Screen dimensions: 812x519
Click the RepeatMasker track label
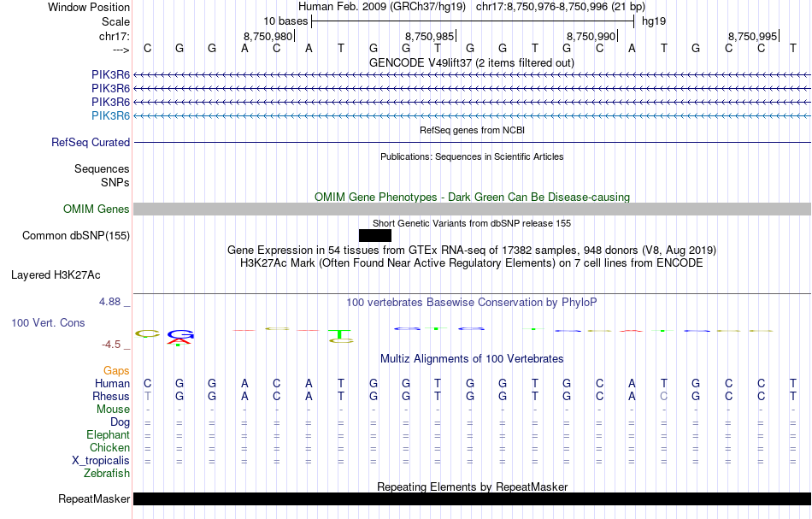click(94, 498)
